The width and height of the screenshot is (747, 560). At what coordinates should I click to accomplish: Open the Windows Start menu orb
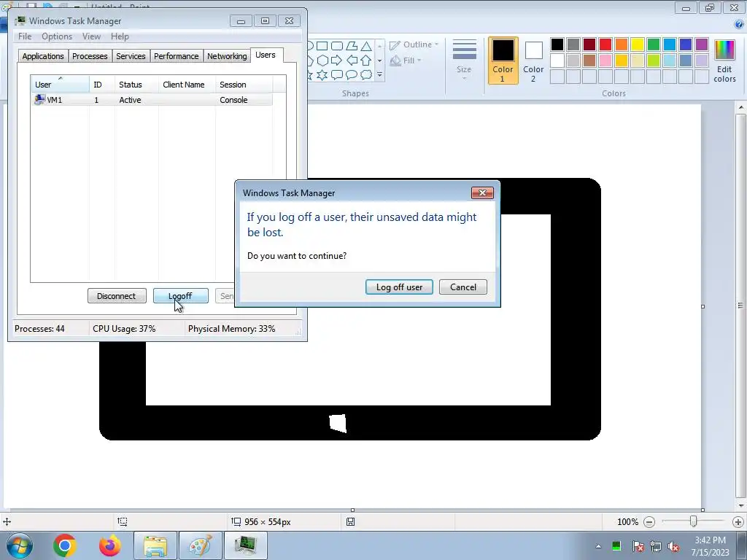coord(20,545)
